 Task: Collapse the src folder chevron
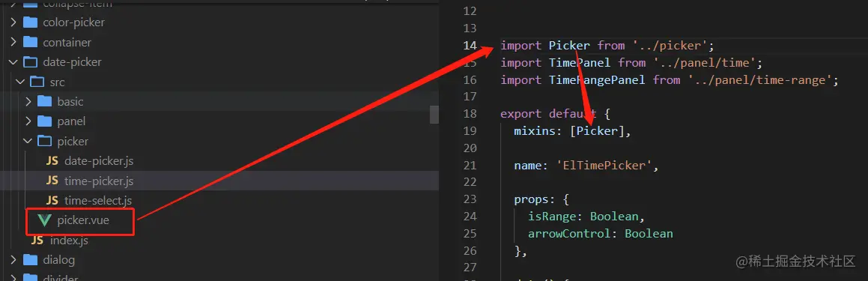[x=20, y=82]
